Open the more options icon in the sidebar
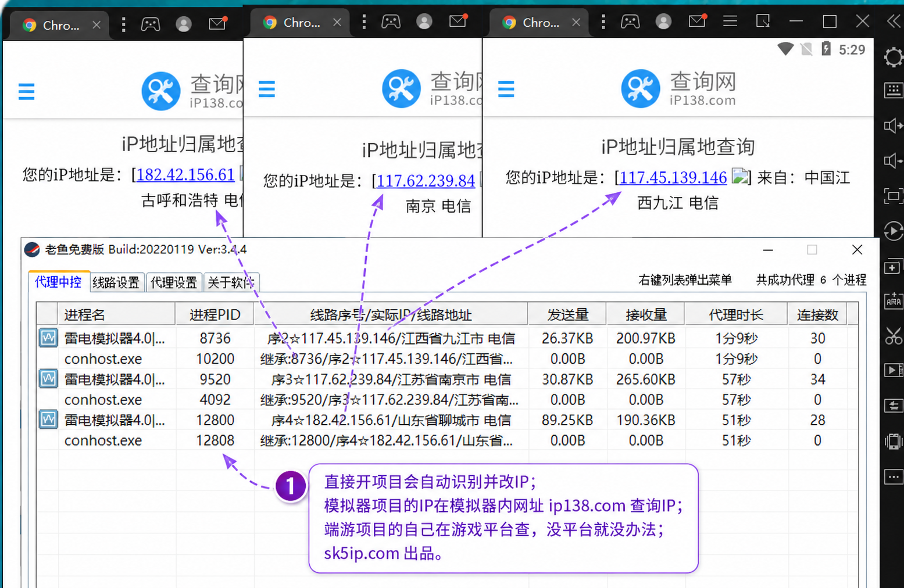The image size is (904, 588). pos(893,477)
